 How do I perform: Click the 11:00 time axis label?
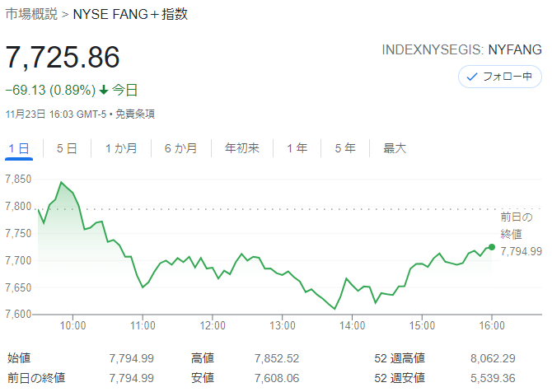[143, 325]
